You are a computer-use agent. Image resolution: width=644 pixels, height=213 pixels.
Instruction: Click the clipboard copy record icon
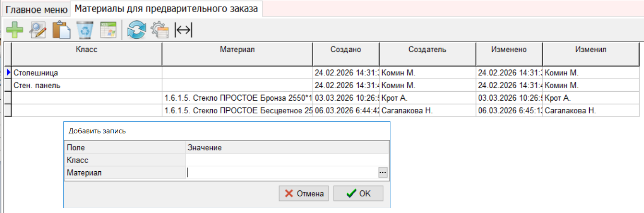click(x=61, y=30)
